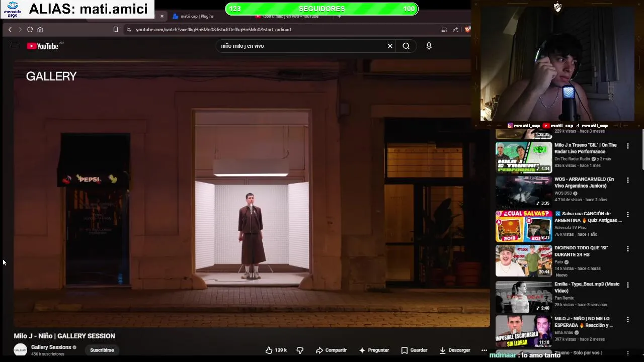Open options for MILO J NIÑO reaction video
This screenshot has width=644, height=362.
pyautogui.click(x=627, y=319)
